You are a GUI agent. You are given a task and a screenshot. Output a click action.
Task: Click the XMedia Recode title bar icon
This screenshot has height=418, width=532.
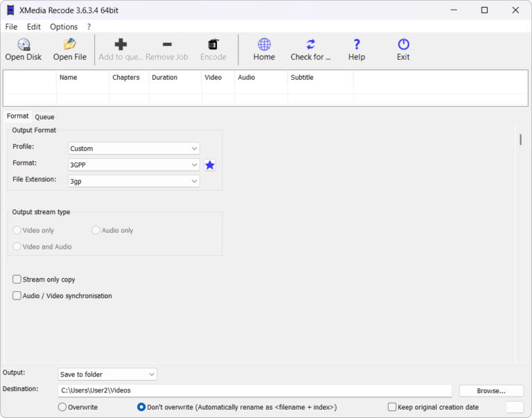[x=11, y=10]
